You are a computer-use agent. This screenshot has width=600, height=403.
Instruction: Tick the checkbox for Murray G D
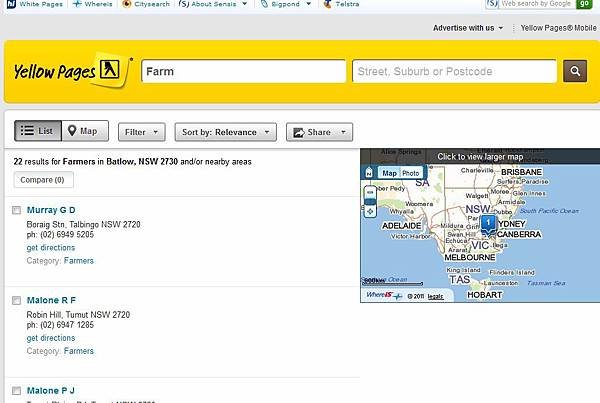coord(16,210)
